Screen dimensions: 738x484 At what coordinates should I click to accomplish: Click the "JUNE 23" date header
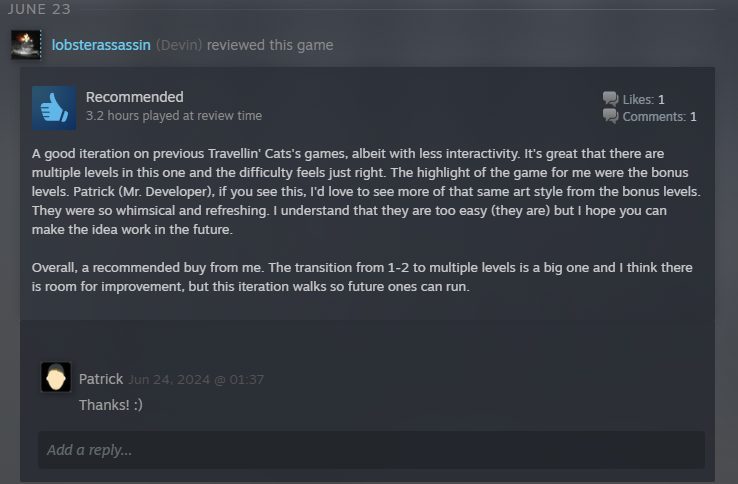42,9
